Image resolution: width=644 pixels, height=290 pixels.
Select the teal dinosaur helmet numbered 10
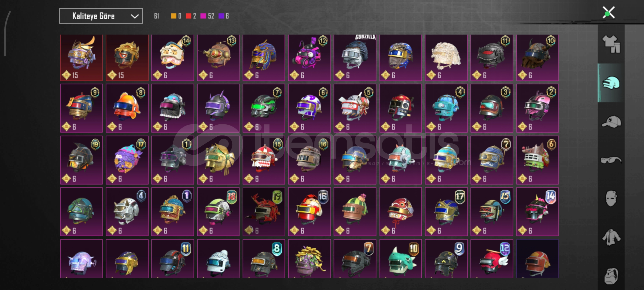tap(400, 259)
